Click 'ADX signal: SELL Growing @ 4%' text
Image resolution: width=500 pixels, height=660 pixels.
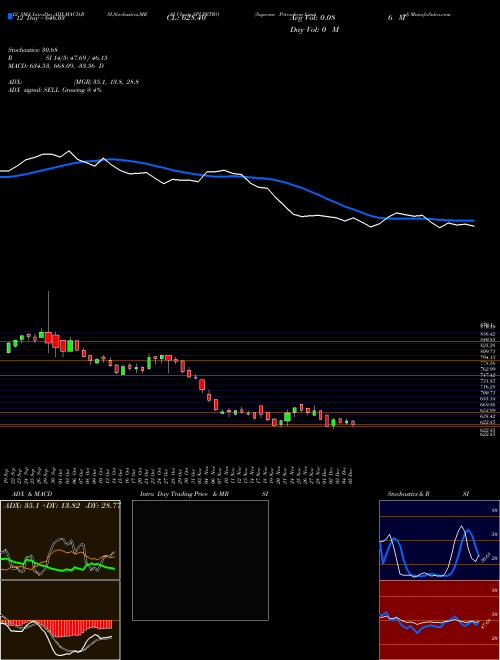pyautogui.click(x=55, y=90)
